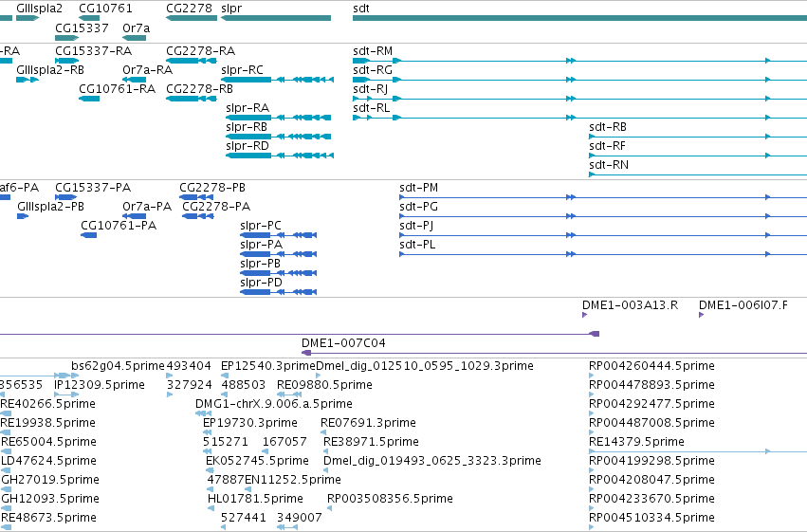The height and width of the screenshot is (532, 807).
Task: Select the CG2278-RB transcript
Action: (192, 99)
